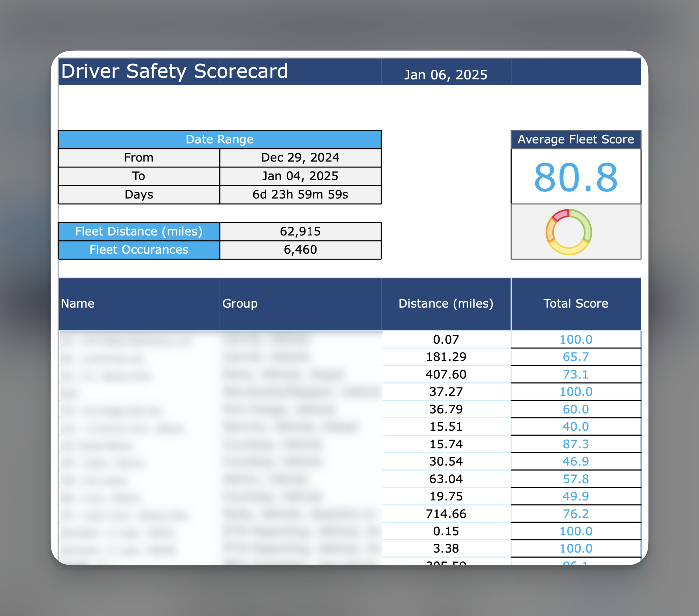The image size is (699, 616).
Task: Select the Distance (miles) column header
Action: tap(446, 304)
